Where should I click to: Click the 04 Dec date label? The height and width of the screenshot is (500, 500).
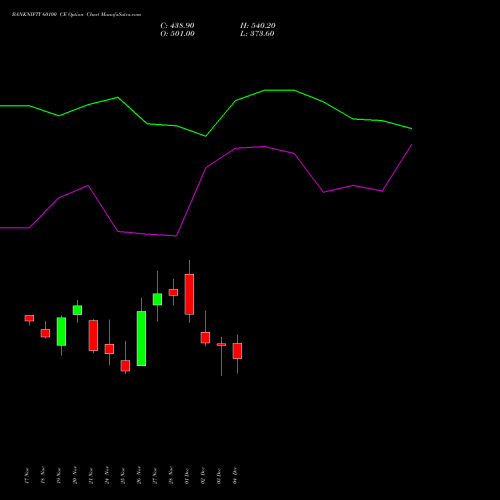[235, 475]
